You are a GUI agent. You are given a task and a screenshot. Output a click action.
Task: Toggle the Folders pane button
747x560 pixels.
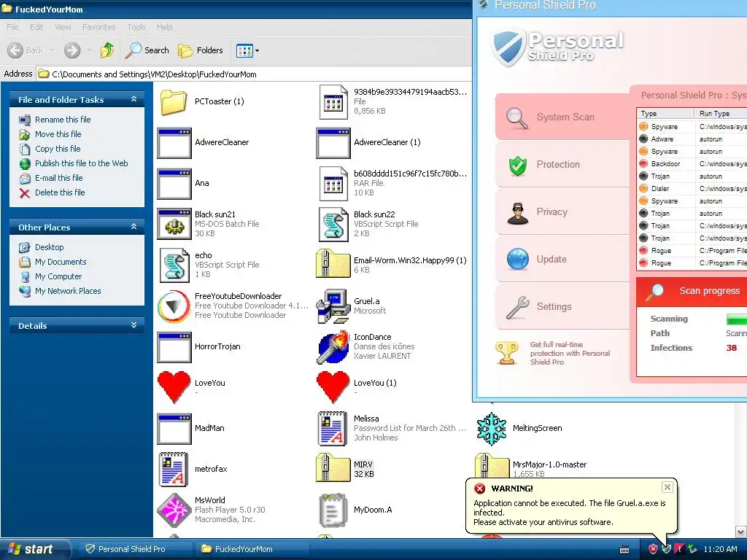(200, 50)
